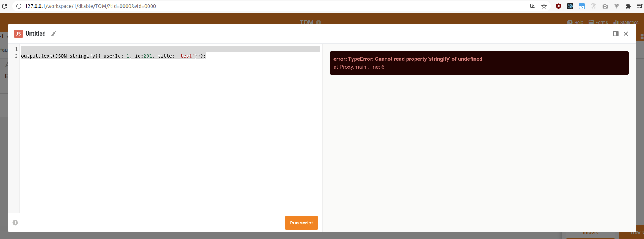Click the red JS script icon
The width and height of the screenshot is (644, 239).
point(18,34)
